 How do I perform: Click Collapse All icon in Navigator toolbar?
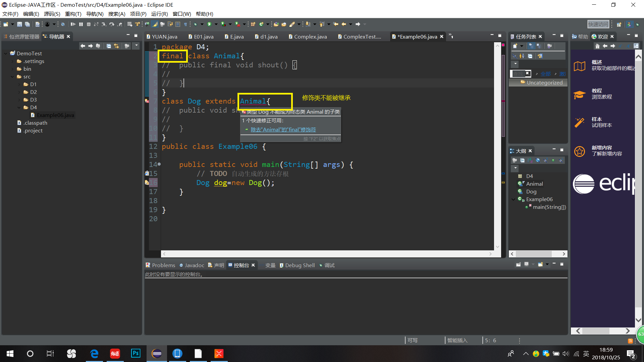tap(109, 46)
